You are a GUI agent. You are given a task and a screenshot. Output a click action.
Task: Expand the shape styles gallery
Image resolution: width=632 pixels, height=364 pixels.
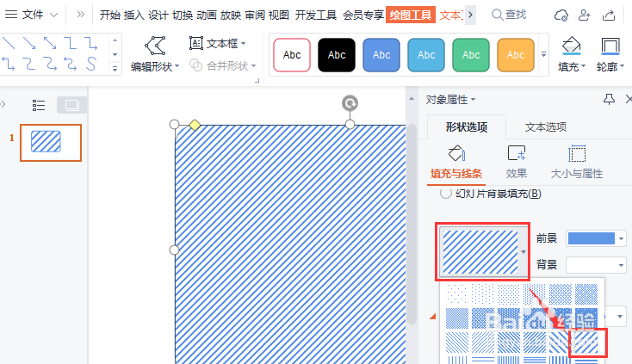(x=543, y=54)
